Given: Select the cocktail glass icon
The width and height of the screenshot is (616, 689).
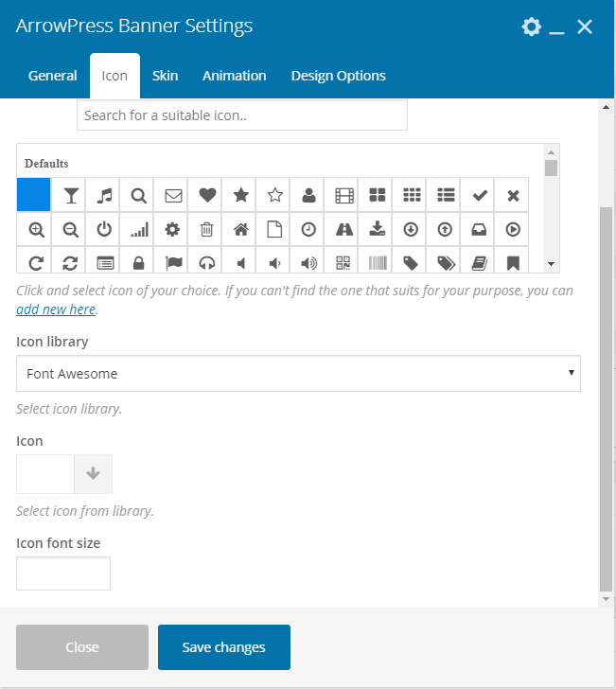Looking at the screenshot, I should 70,195.
